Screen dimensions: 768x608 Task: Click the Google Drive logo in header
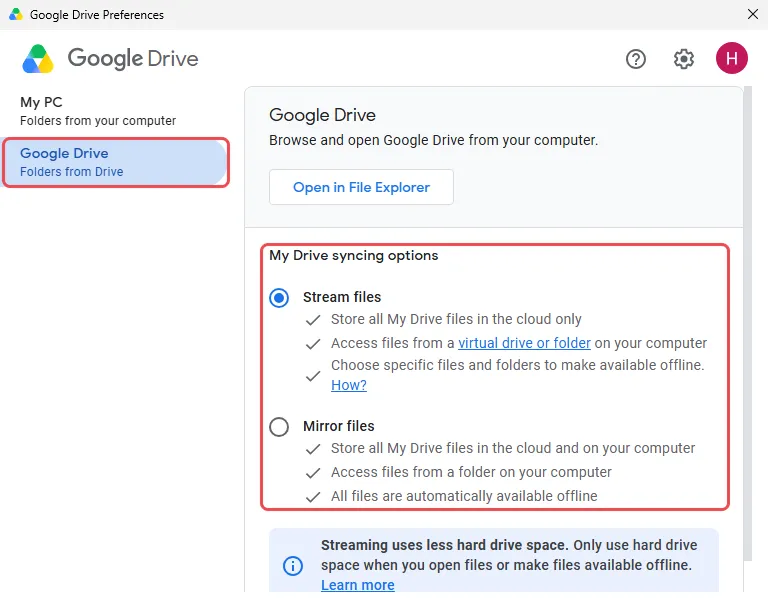point(110,59)
